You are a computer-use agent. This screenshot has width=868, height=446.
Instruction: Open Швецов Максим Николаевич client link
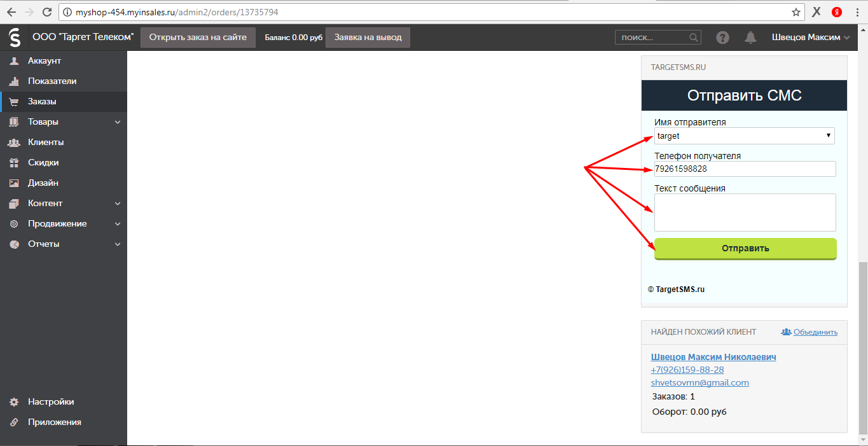(713, 357)
